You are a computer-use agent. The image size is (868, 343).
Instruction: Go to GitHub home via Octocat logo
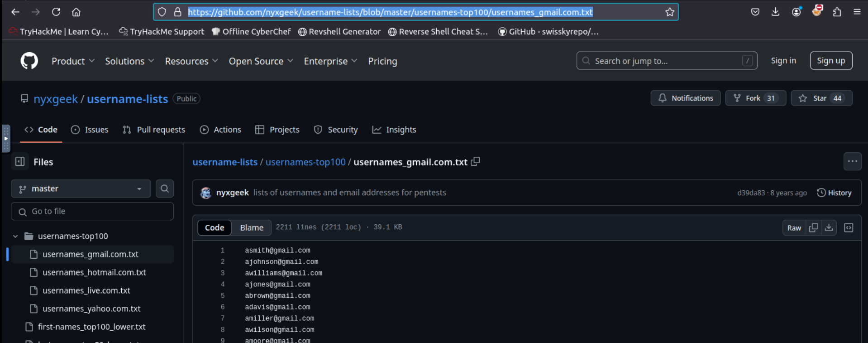(29, 61)
